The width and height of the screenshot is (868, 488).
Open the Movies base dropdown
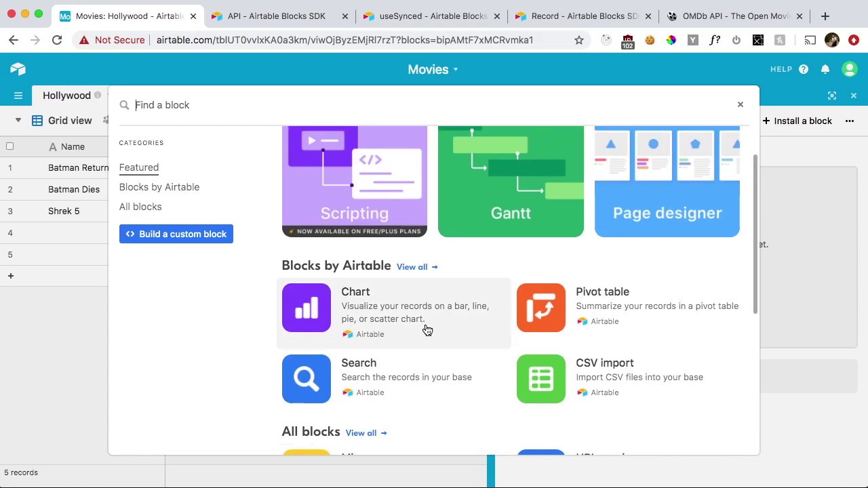(433, 69)
